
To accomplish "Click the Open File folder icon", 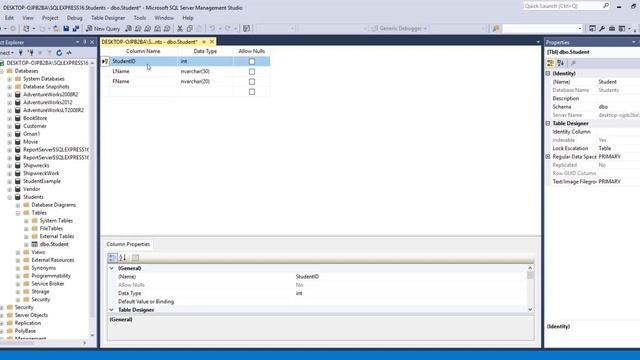I will 56,29.
